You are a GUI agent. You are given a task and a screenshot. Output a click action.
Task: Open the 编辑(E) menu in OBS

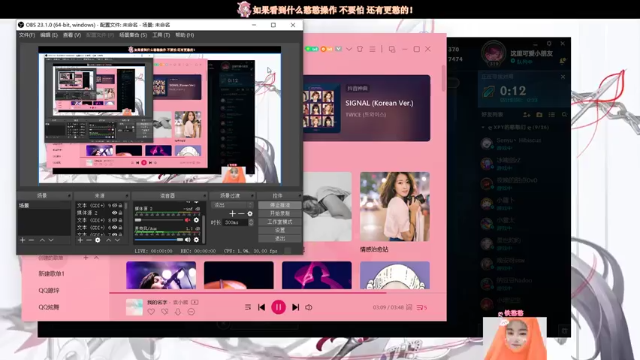point(49,35)
